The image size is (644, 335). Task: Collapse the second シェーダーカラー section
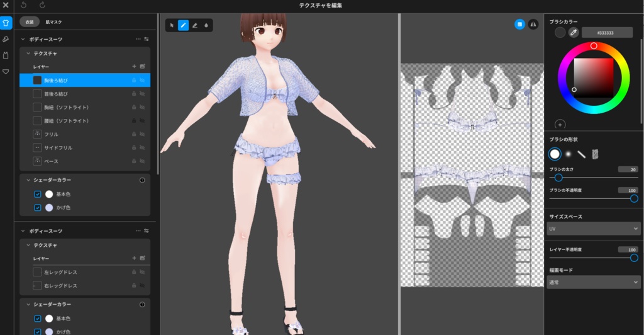[x=28, y=305]
